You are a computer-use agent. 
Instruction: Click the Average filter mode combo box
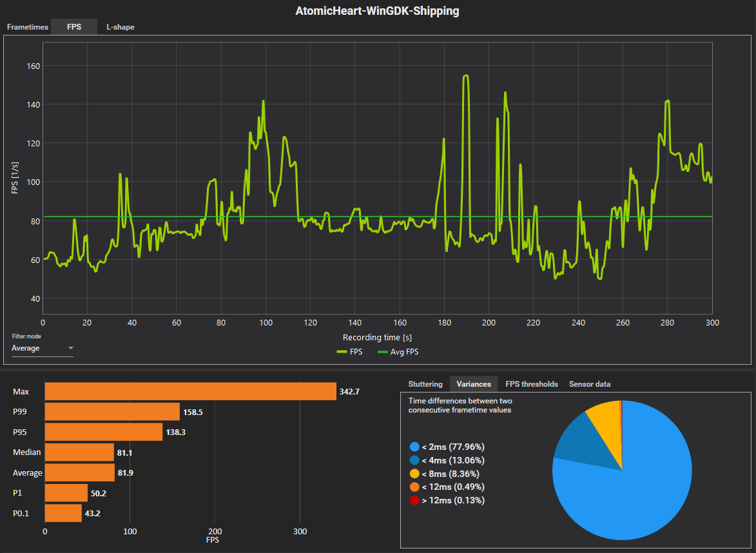pos(43,348)
